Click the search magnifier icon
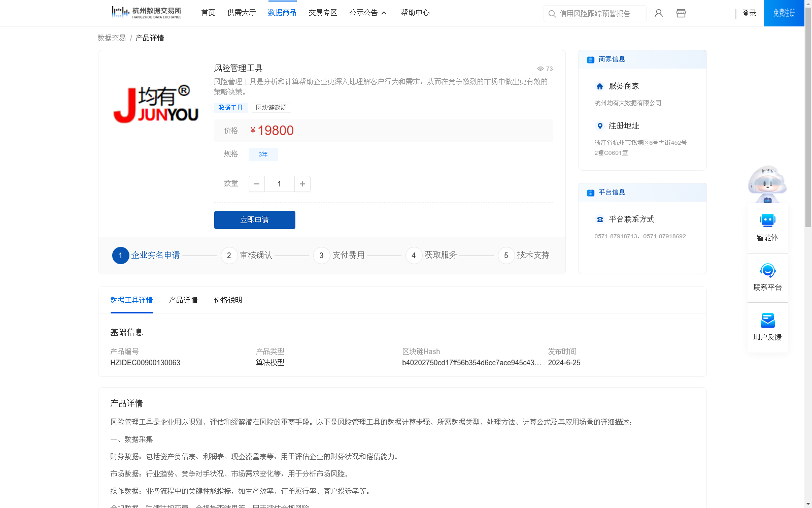The width and height of the screenshot is (812, 508). (x=552, y=14)
